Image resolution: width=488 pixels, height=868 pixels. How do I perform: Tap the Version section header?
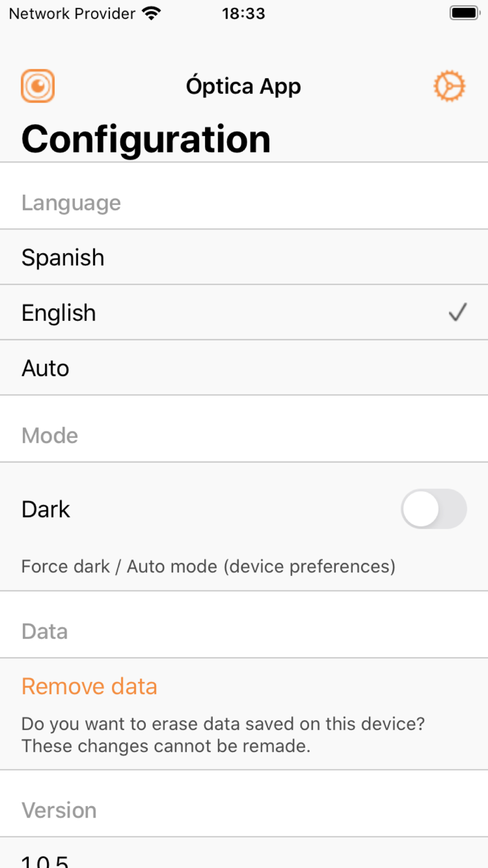59,810
